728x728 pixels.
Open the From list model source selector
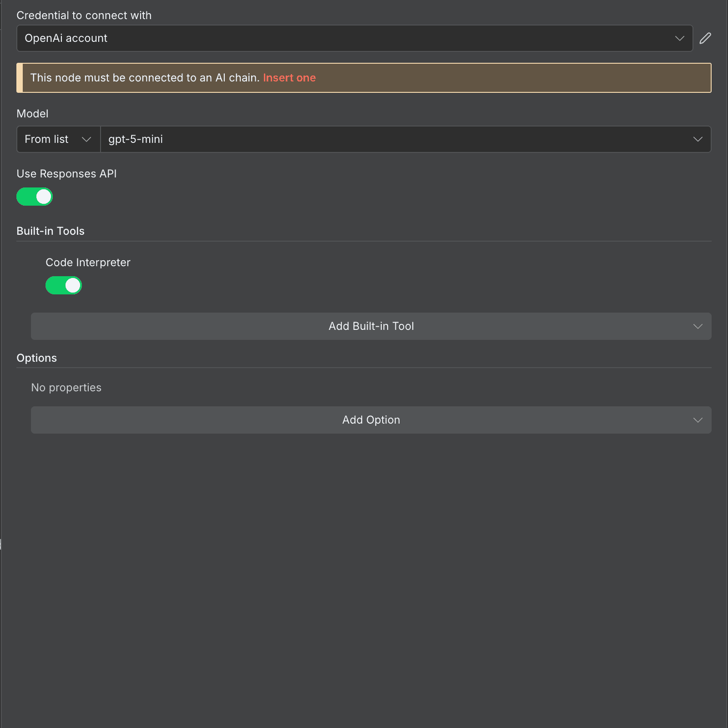[58, 139]
